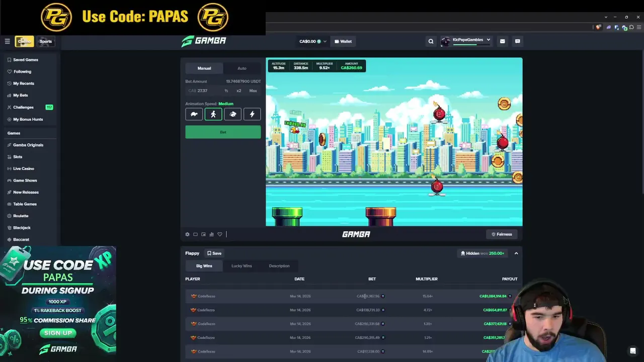Open the hamburger sidebar menu
Image resolution: width=644 pixels, height=362 pixels.
[7, 41]
